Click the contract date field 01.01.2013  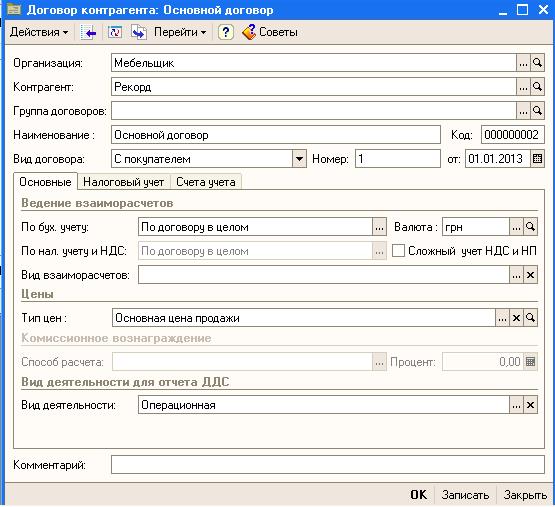coord(498,159)
